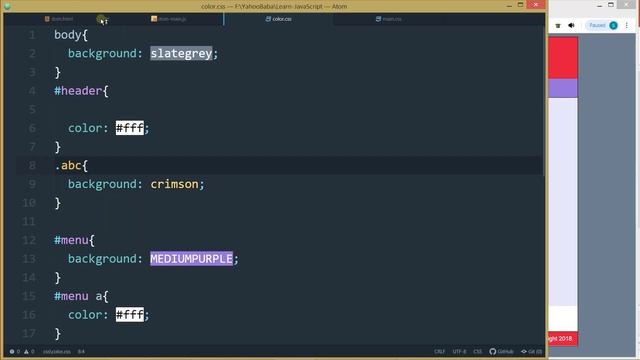Click the body selector on line 1
Screen dimensions: 640x360
[x=68, y=35]
